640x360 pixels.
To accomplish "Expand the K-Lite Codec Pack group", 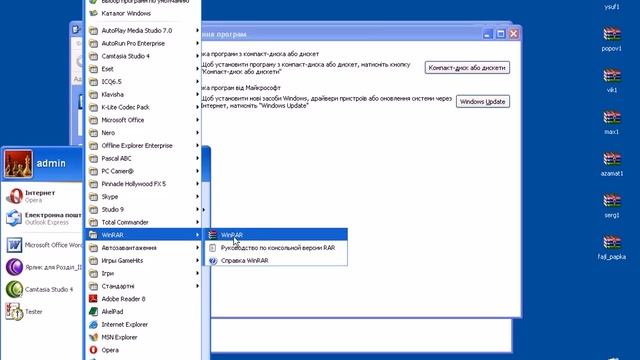I will pos(144,107).
